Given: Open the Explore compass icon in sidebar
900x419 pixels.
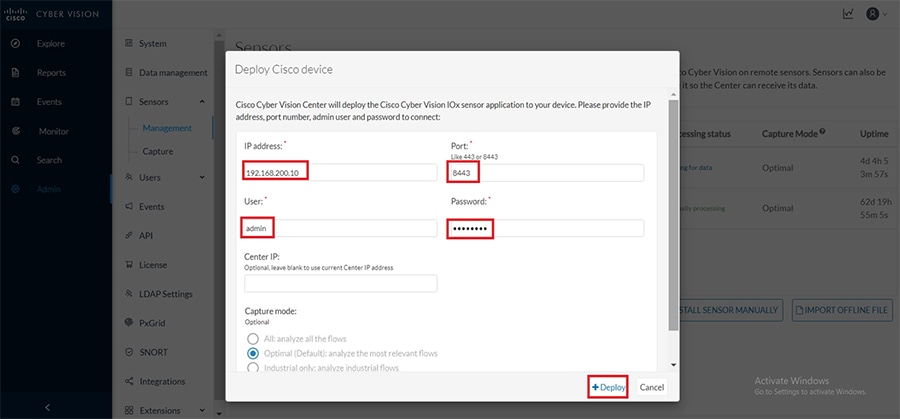Looking at the screenshot, I should pos(15,44).
